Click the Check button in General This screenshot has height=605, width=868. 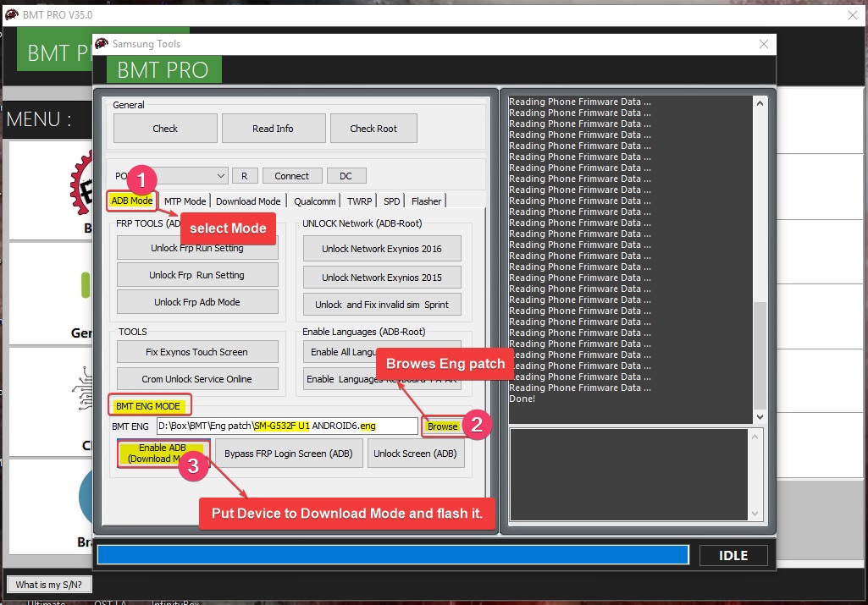point(165,129)
